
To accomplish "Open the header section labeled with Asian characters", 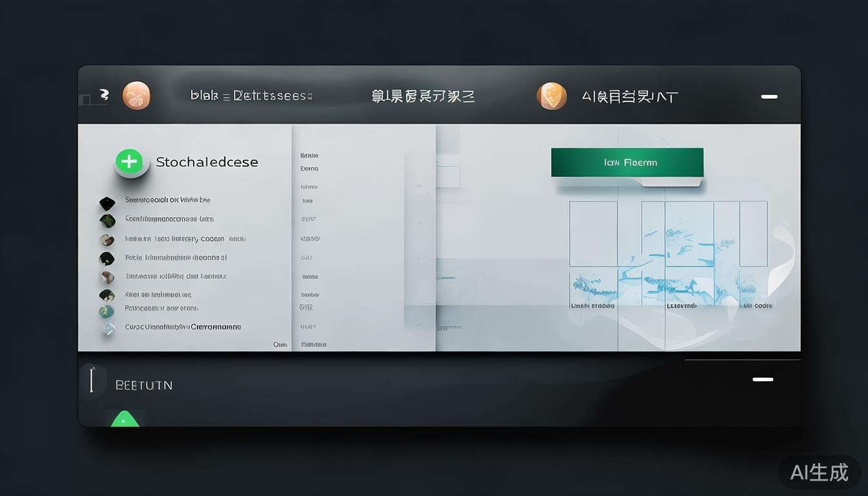I will [423, 95].
